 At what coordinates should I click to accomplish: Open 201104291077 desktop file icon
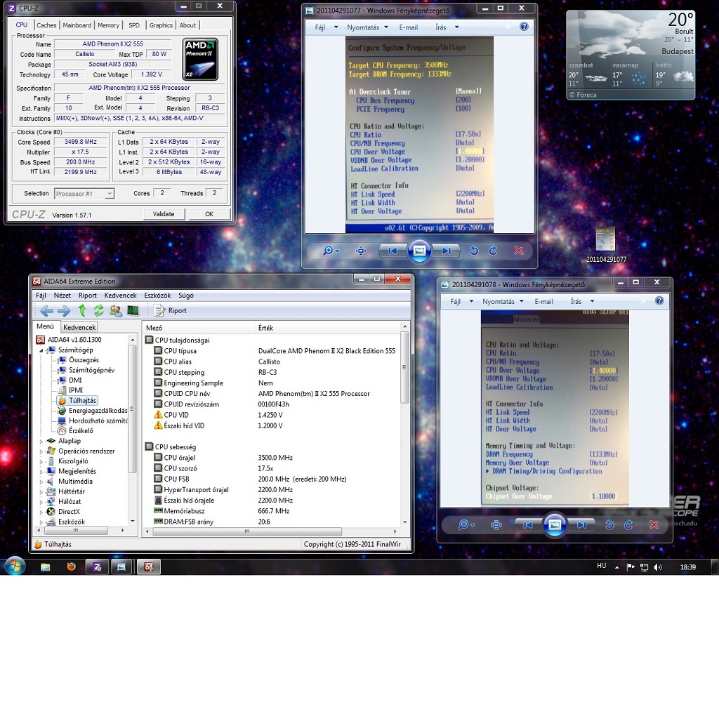pyautogui.click(x=606, y=245)
